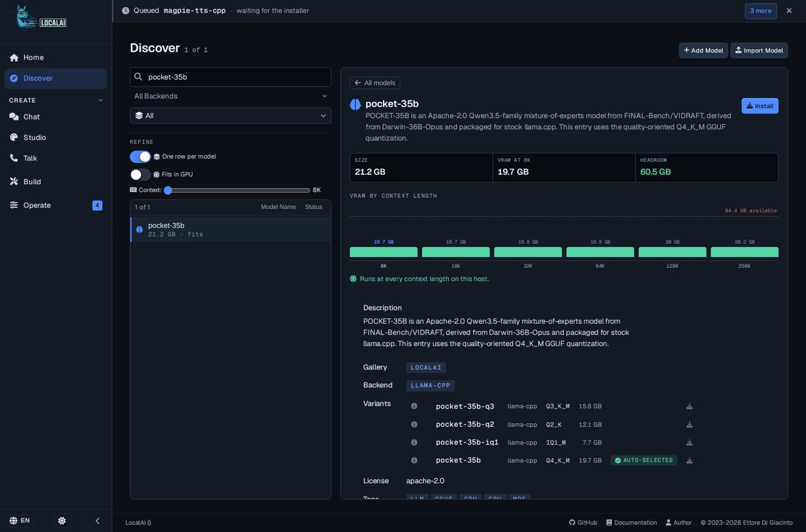Click the pocket-35b-q3 variant name
The image size is (806, 532).
click(x=465, y=406)
